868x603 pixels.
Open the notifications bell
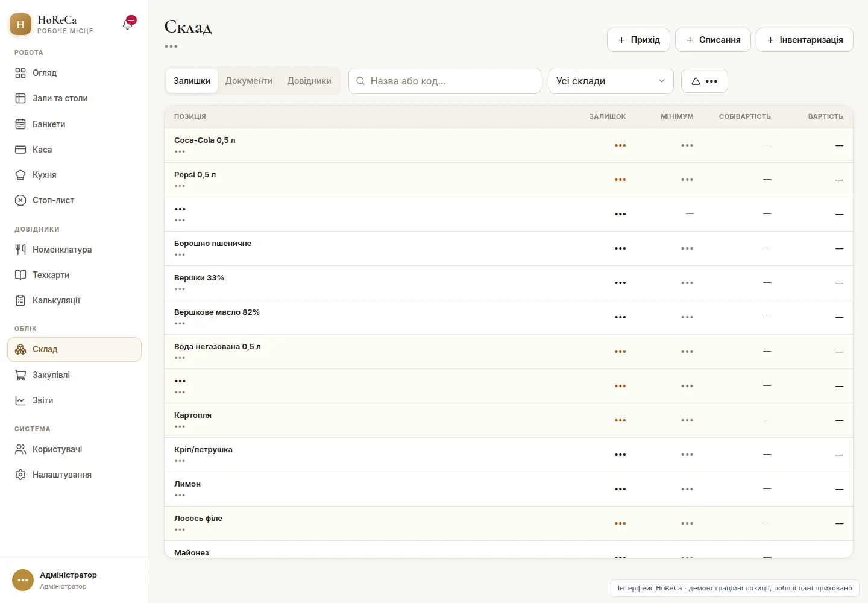point(128,24)
